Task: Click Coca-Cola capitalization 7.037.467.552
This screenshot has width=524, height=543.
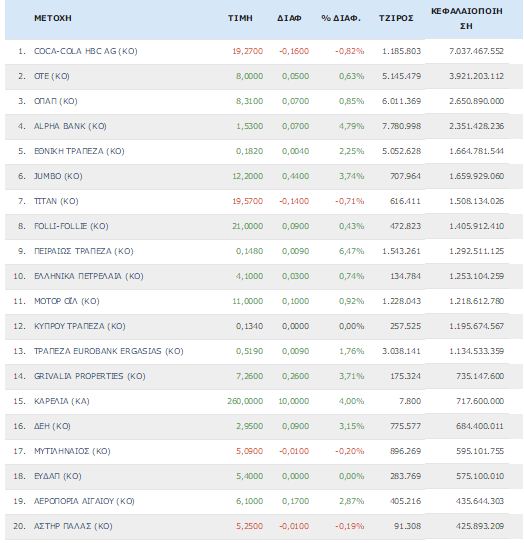Action: [x=476, y=51]
